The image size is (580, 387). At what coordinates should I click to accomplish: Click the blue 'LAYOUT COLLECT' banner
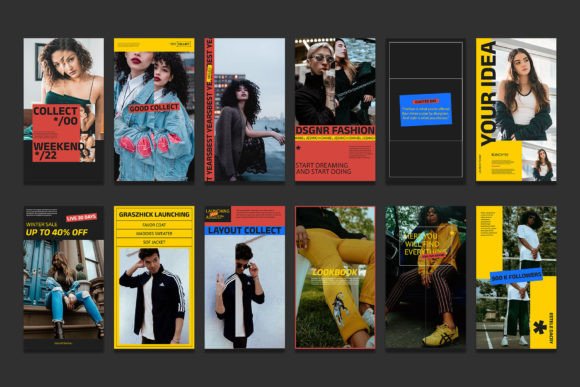pos(245,230)
